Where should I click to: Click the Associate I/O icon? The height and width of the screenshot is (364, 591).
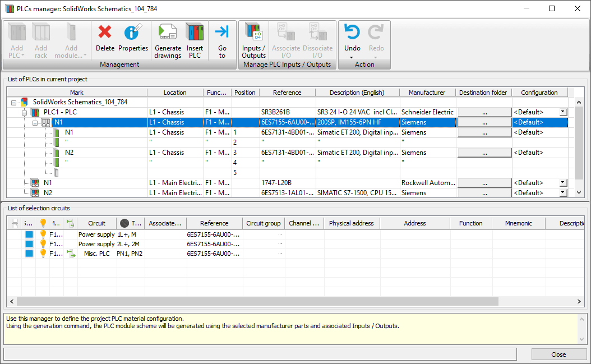tap(286, 32)
